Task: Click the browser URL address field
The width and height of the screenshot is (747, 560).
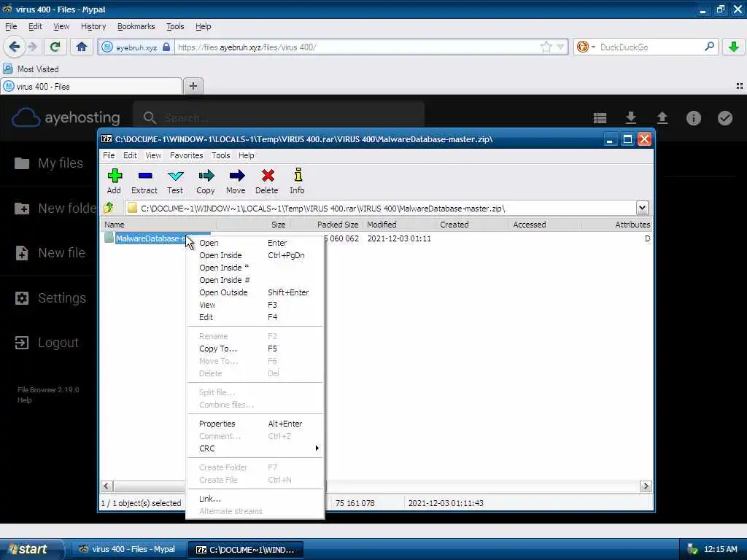Action: 357,47
